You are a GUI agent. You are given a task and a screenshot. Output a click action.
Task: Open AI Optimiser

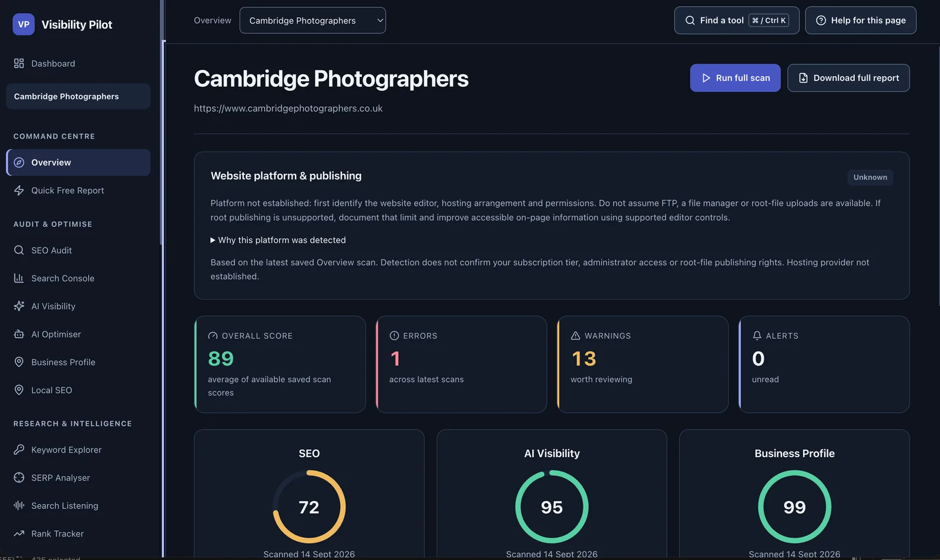pos(78,335)
